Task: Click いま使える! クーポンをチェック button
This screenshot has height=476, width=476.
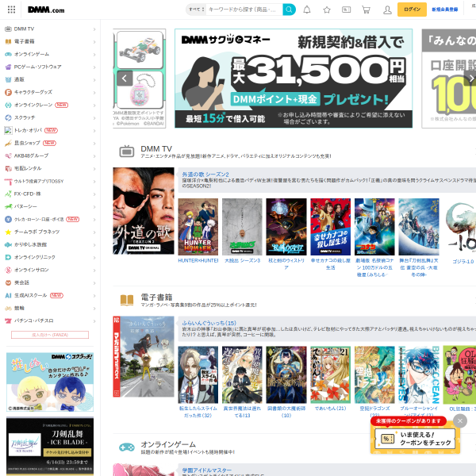Action: [x=415, y=439]
